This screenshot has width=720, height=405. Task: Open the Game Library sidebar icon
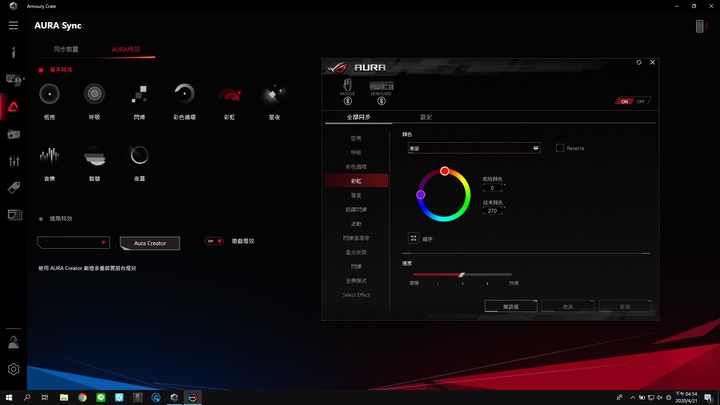(x=14, y=134)
